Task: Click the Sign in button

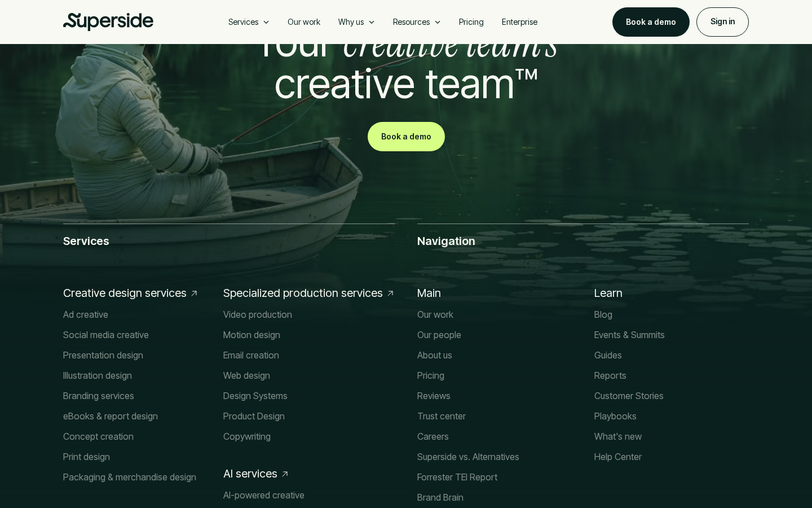Action: [x=722, y=22]
